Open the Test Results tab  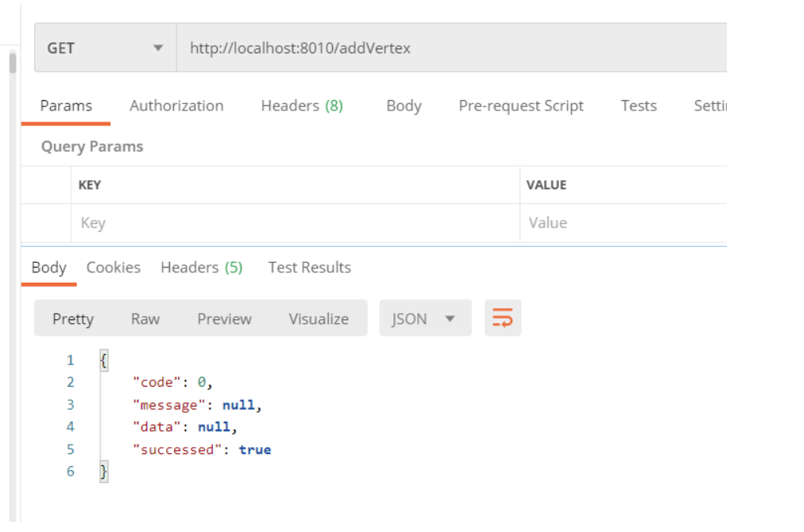[x=310, y=268]
